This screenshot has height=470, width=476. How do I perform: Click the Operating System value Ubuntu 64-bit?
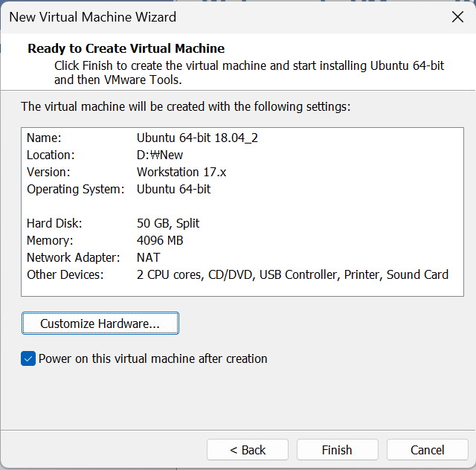(x=173, y=189)
